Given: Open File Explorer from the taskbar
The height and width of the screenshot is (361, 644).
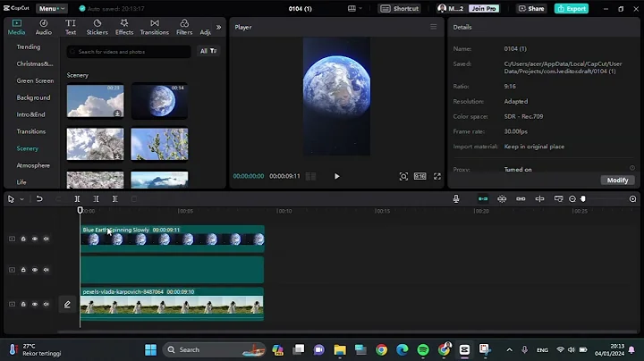Looking at the screenshot, I should pos(340,350).
